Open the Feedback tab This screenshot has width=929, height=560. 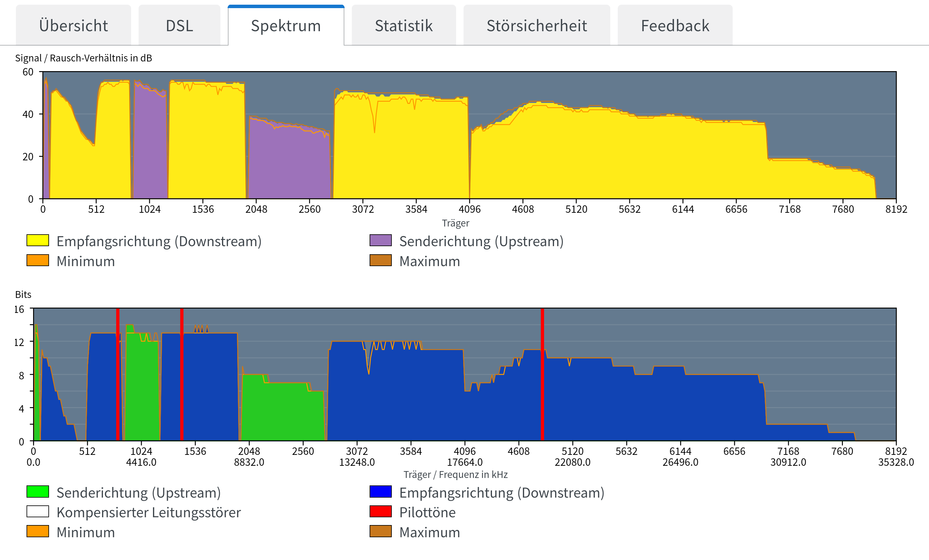click(x=675, y=25)
